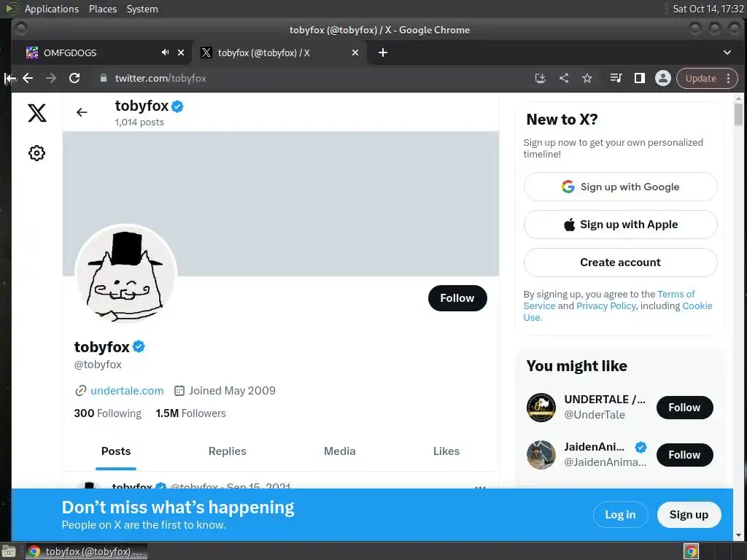Open Chrome profile avatar icon

tap(662, 78)
